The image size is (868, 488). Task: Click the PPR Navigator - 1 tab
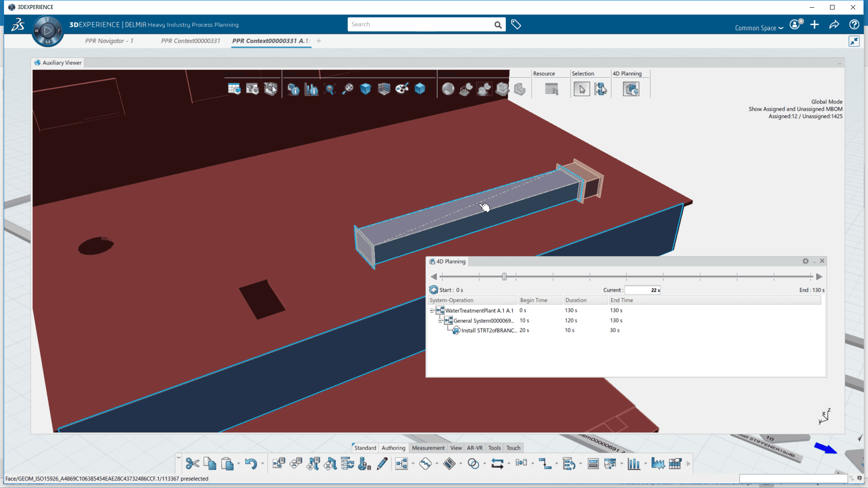click(110, 41)
